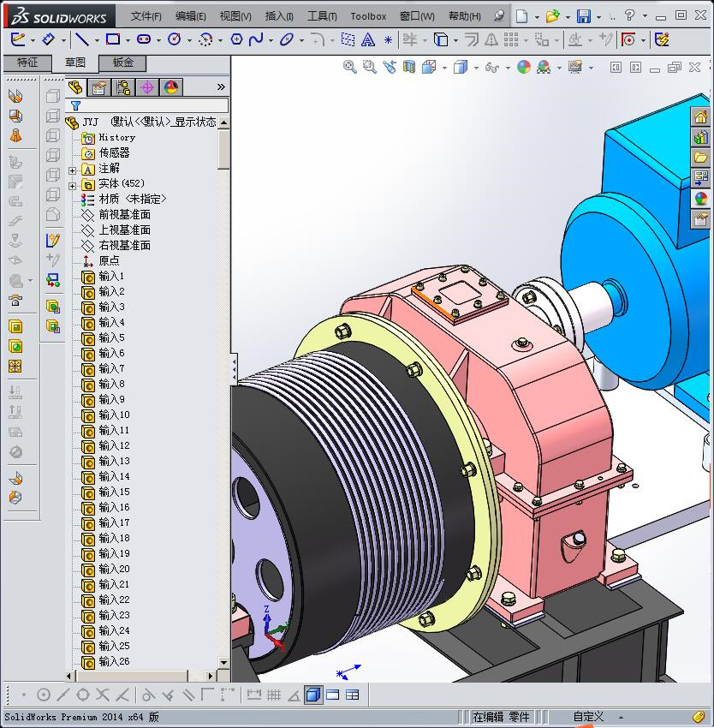Open the 编辑(E) menu
The height and width of the screenshot is (728, 714).
(190, 16)
